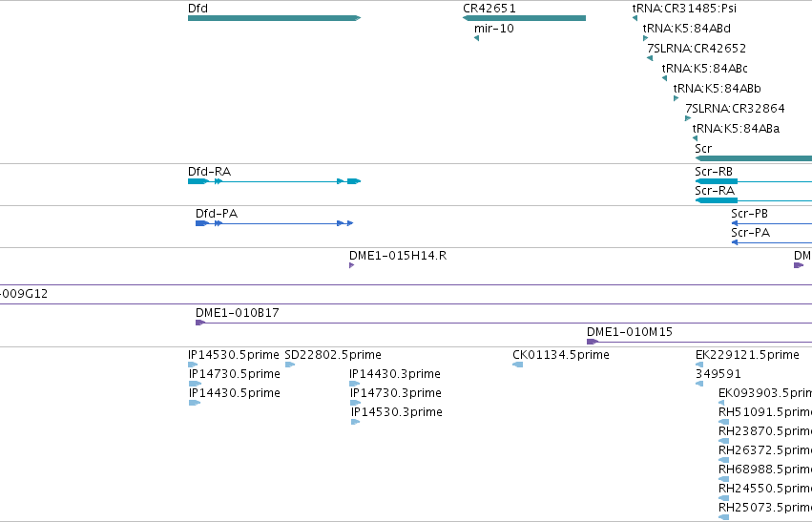Select the IP14730.5prime EST glyph
The height and width of the screenshot is (522, 812).
click(195, 384)
